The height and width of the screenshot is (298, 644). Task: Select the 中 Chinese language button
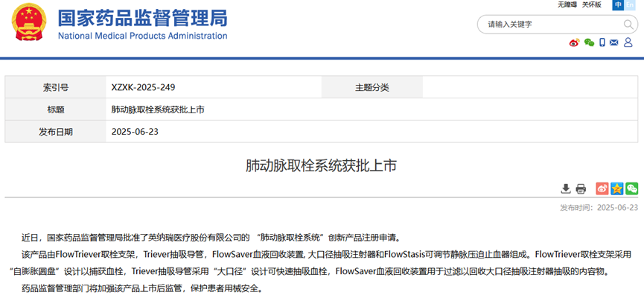(x=618, y=4)
